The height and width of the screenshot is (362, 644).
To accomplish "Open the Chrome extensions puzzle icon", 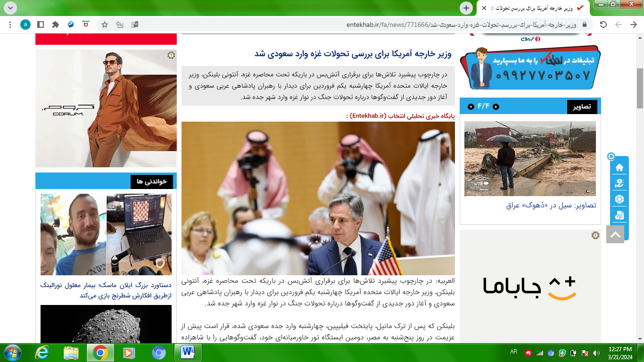I will click(x=56, y=25).
